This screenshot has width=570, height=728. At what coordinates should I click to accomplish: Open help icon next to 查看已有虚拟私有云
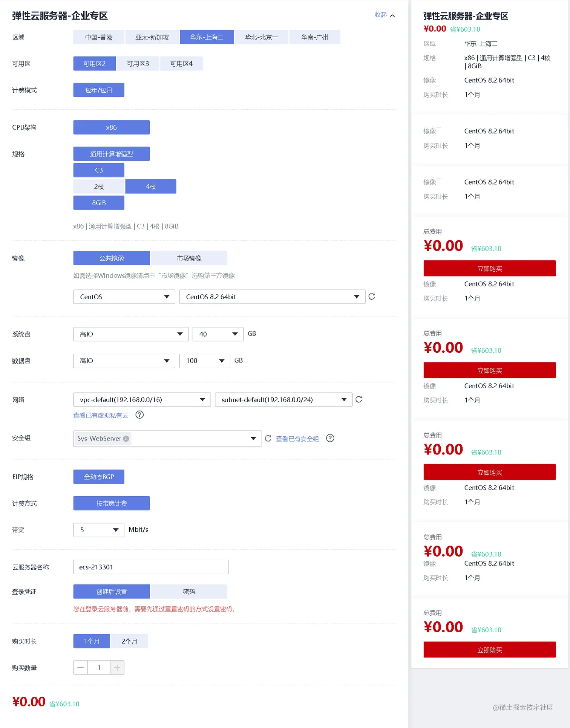click(139, 415)
